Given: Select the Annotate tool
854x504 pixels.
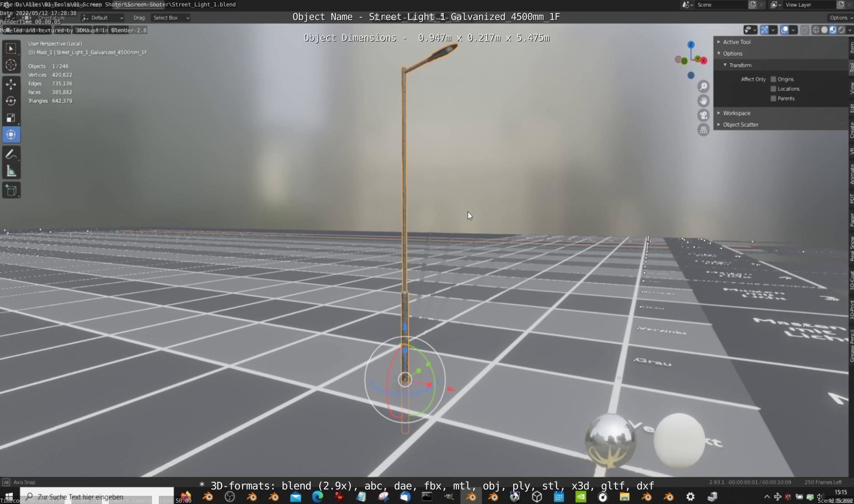Looking at the screenshot, I should [x=11, y=154].
